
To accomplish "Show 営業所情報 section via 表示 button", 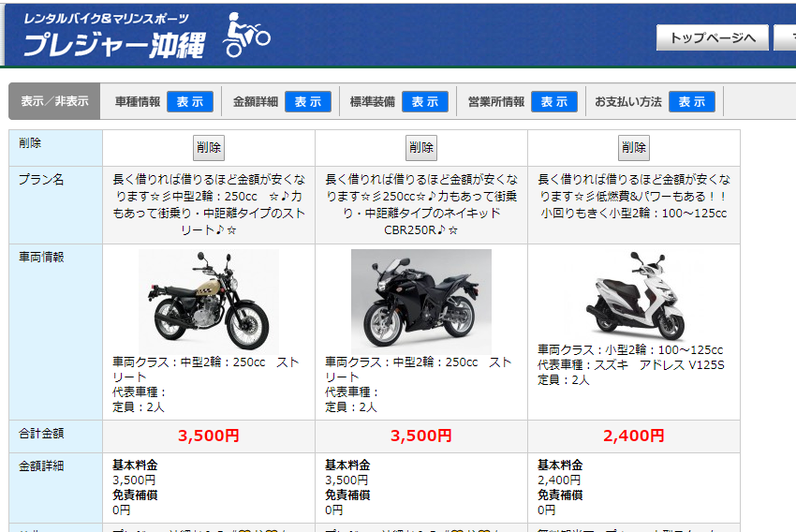I will pyautogui.click(x=553, y=101).
